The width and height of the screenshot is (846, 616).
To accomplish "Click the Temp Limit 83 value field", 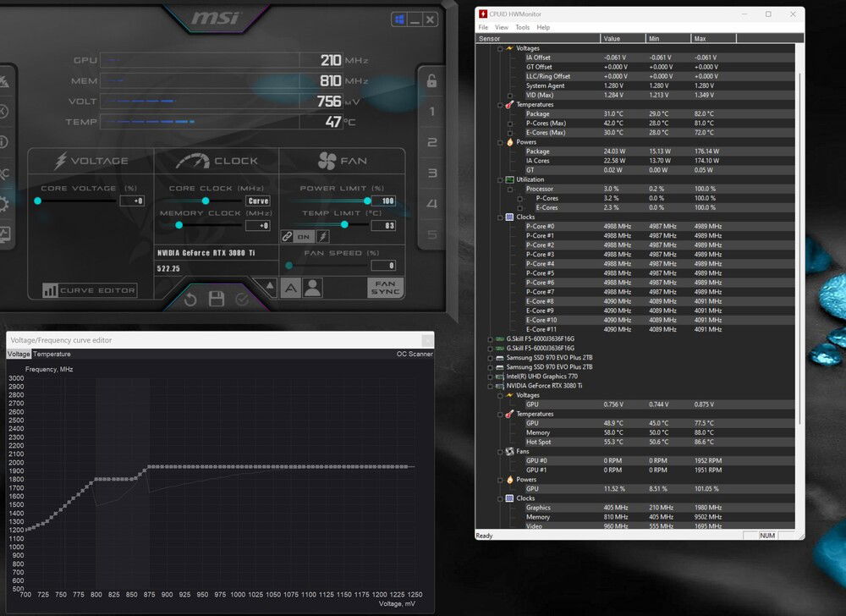I will coord(383,225).
